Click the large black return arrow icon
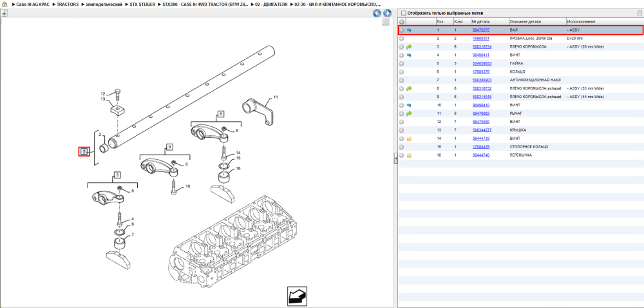 [x=298, y=296]
